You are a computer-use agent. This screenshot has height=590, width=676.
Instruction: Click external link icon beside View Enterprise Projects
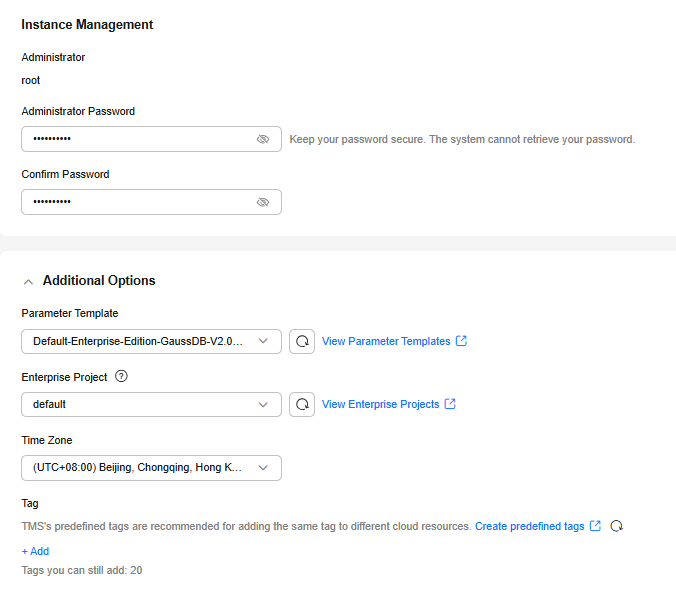450,405
